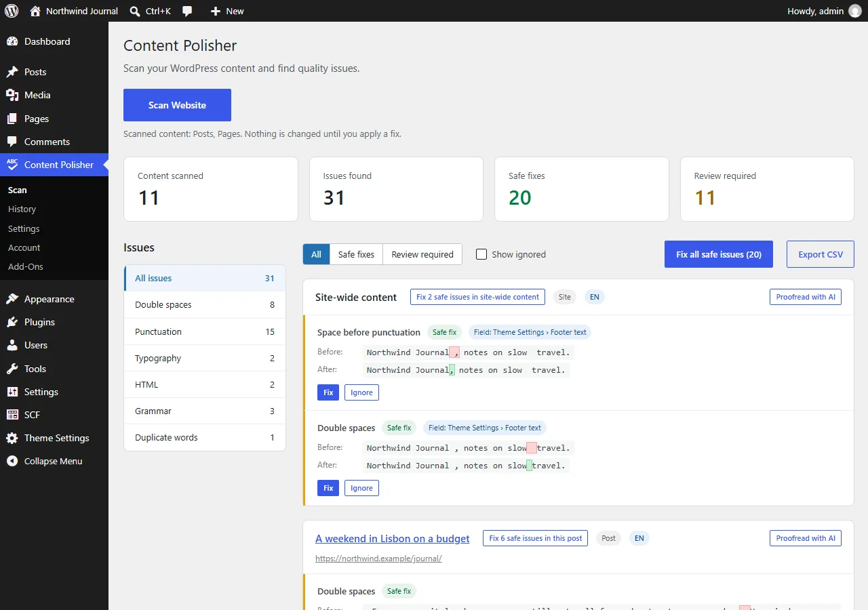Click the Comments sidebar icon
This screenshot has width=868, height=610.
pos(12,142)
